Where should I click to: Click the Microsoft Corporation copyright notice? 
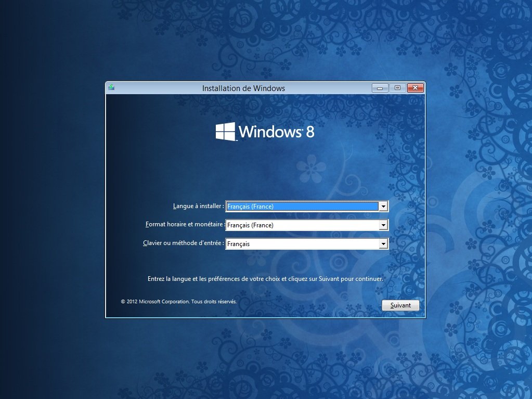pos(178,301)
